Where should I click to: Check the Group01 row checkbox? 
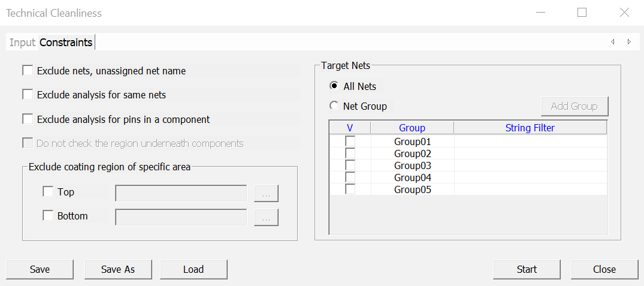pos(350,142)
